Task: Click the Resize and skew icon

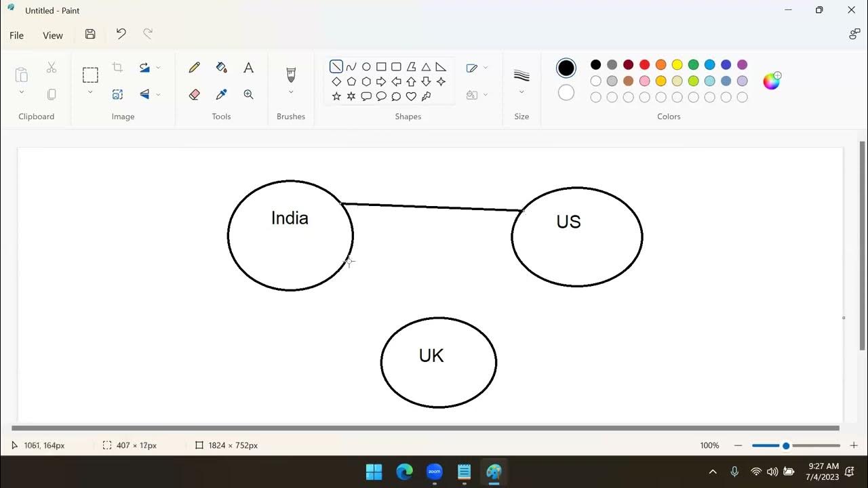Action: (117, 94)
